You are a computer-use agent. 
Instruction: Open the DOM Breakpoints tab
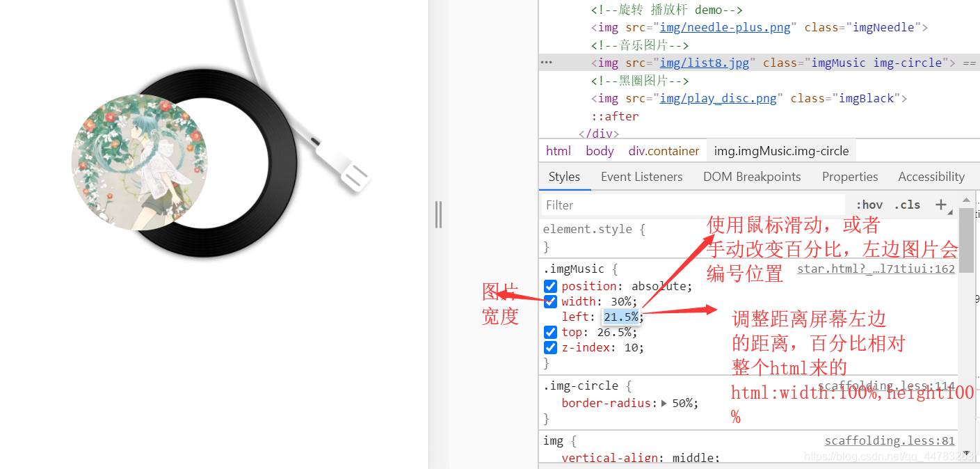[x=752, y=177]
